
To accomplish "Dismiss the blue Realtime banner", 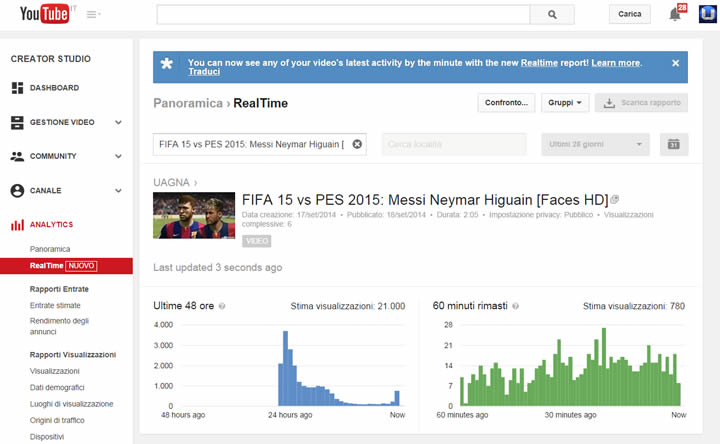I will tap(675, 63).
